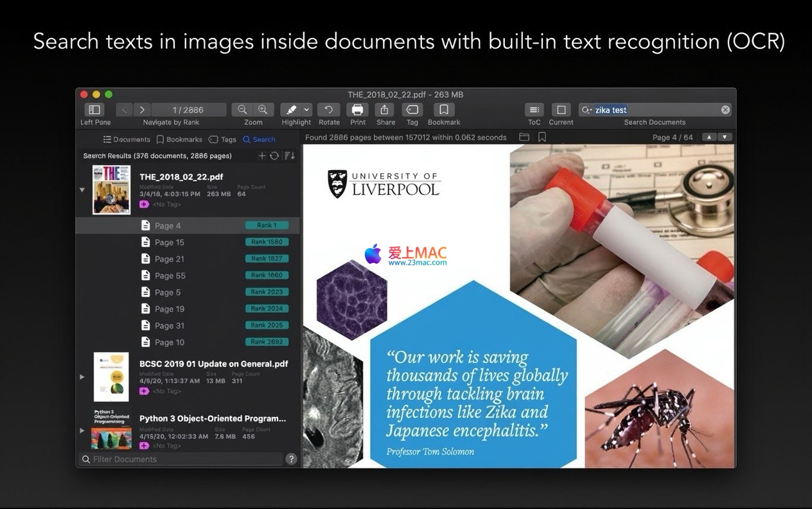Click the Print toolbar icon
812x509 pixels.
358,110
